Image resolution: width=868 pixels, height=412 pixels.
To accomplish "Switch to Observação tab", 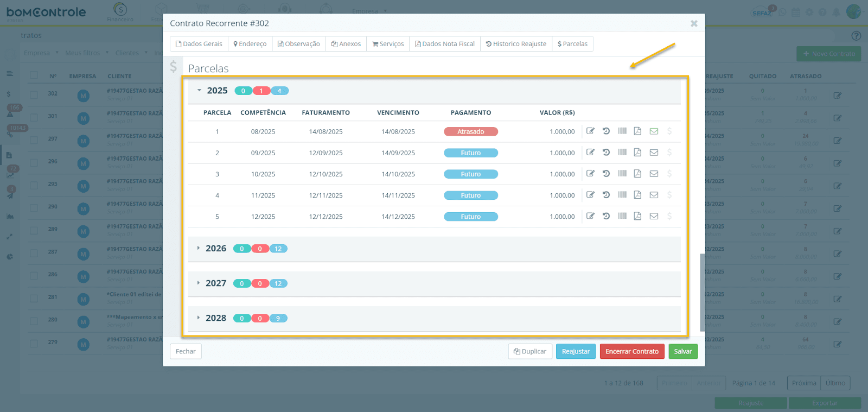I will [x=299, y=44].
